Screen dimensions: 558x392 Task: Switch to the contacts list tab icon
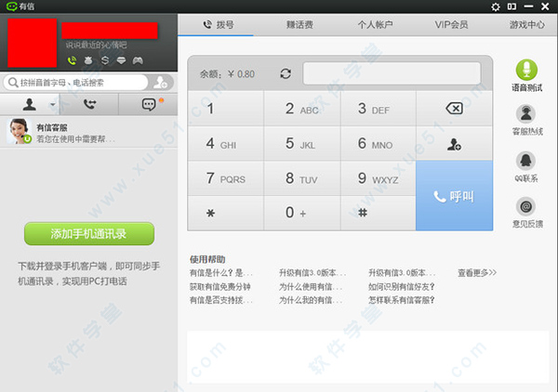pos(29,104)
